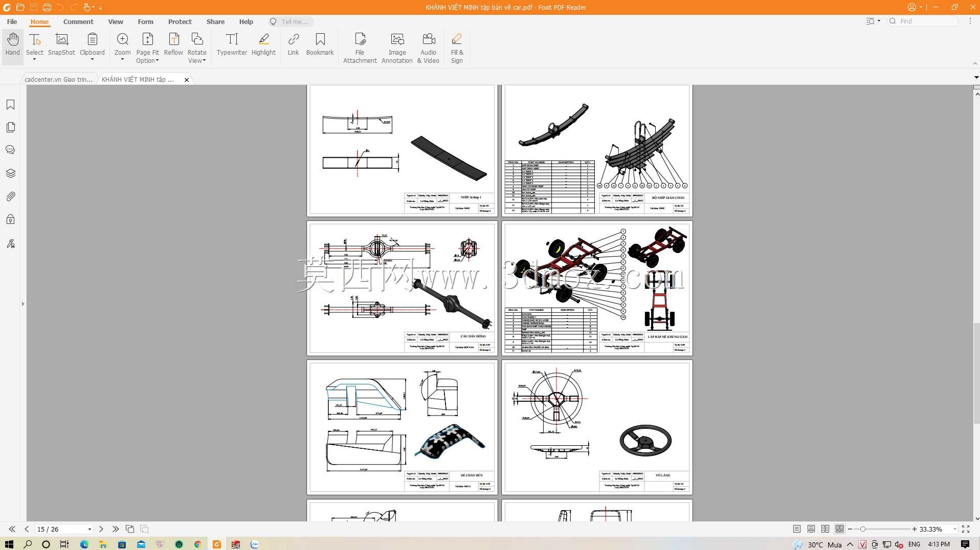Click the zoom in plus button
This screenshot has height=550, width=980.
click(915, 529)
